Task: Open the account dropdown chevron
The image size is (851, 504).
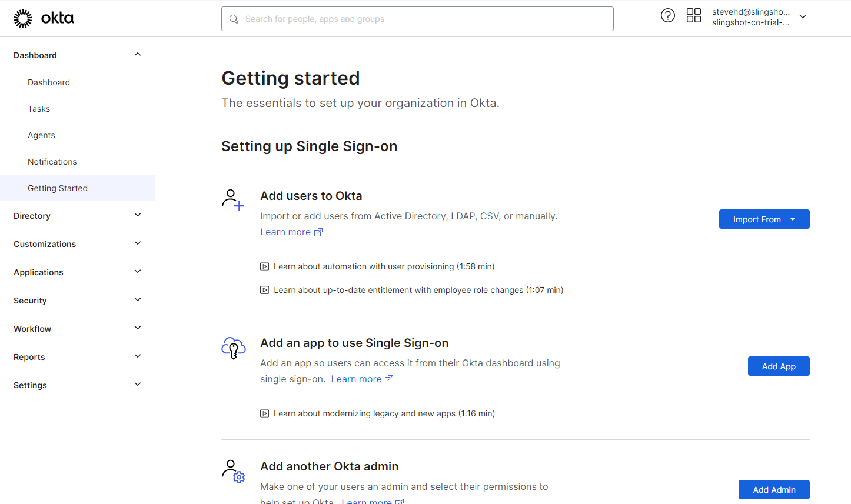Action: click(803, 17)
